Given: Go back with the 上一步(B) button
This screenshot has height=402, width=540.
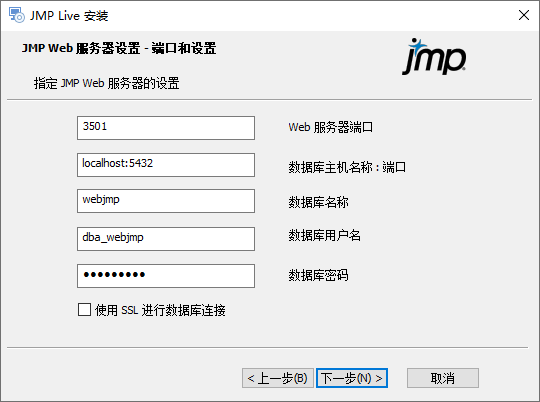Looking at the screenshot, I should (278, 378).
